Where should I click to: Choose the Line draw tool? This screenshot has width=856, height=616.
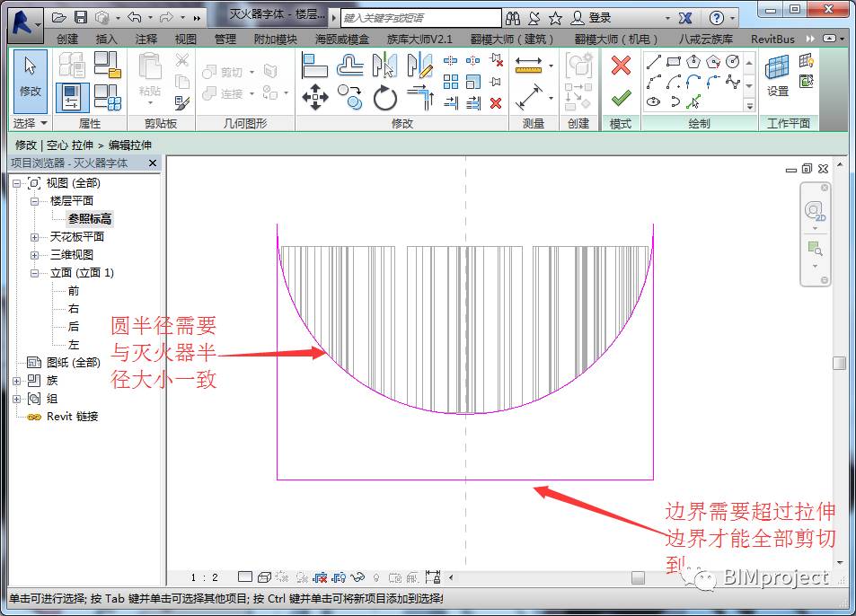653,62
